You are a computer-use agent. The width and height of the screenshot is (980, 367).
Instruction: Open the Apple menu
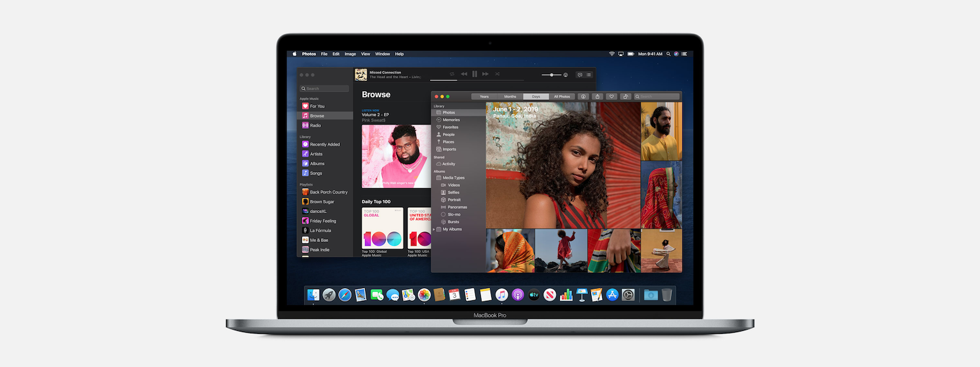click(x=295, y=54)
